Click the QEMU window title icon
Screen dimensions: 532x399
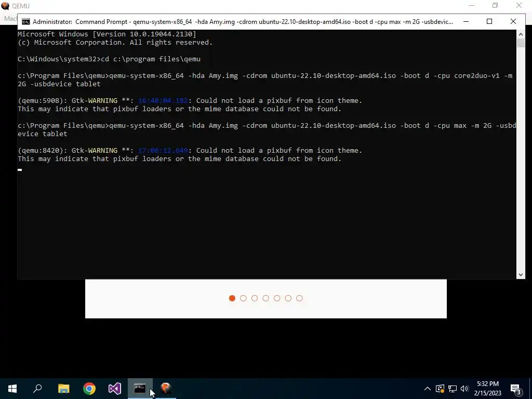(x=5, y=6)
